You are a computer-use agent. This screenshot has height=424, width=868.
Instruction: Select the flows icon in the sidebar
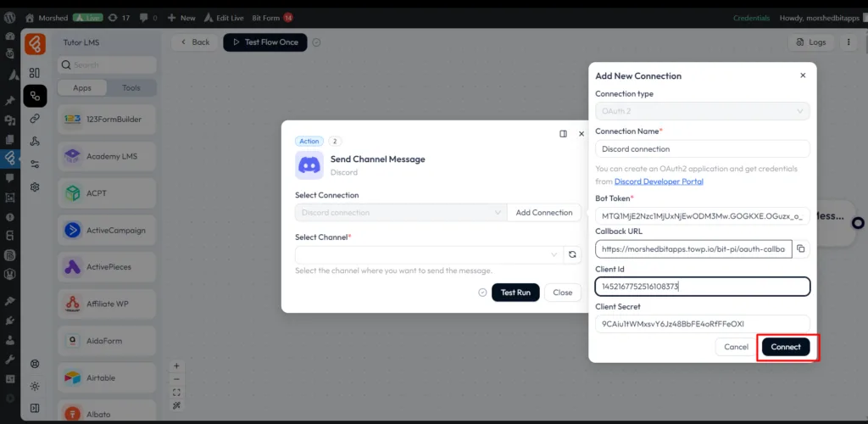35,97
